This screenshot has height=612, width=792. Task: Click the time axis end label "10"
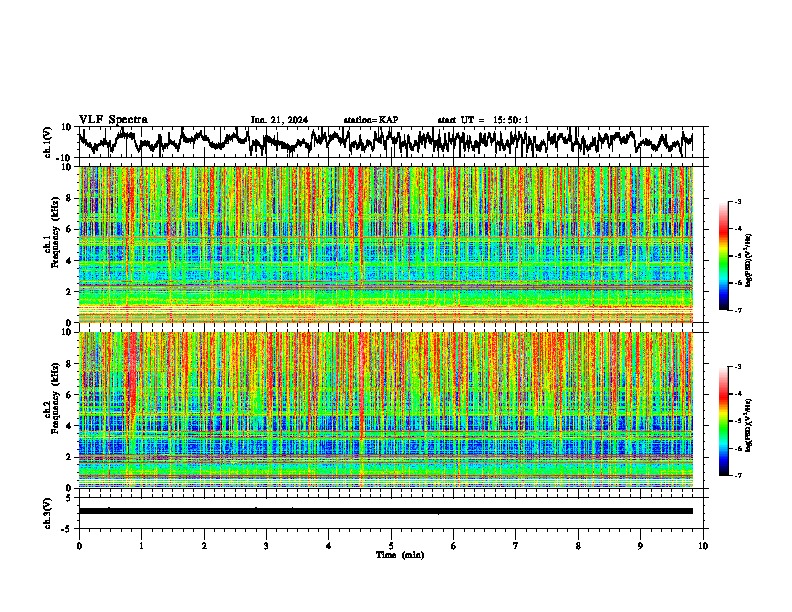703,546
